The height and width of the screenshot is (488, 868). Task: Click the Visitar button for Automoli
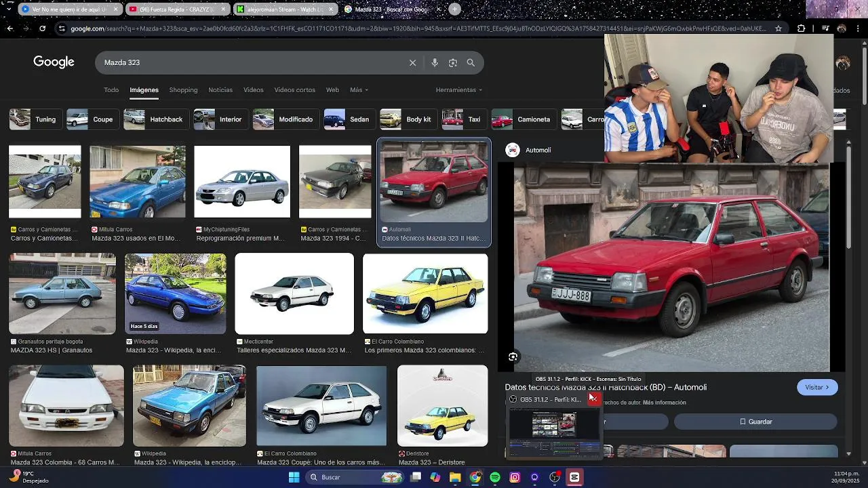click(817, 387)
